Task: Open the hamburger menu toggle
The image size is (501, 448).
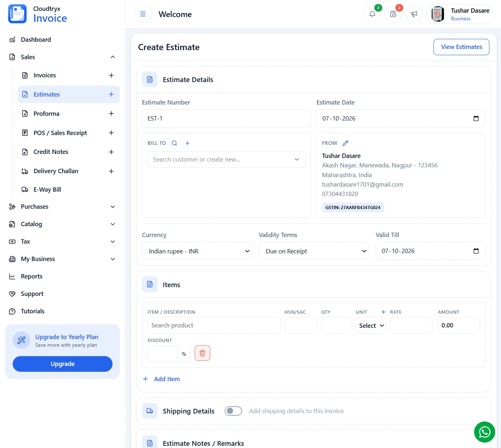Action: [x=143, y=14]
